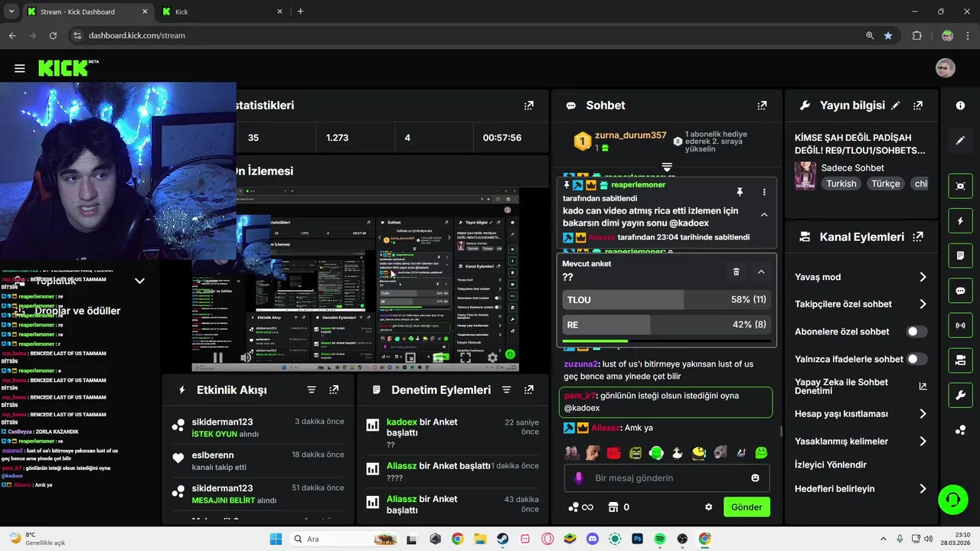The height and width of the screenshot is (551, 980).
Task: Open zurna_durum357 gifter profile
Action: [630, 135]
